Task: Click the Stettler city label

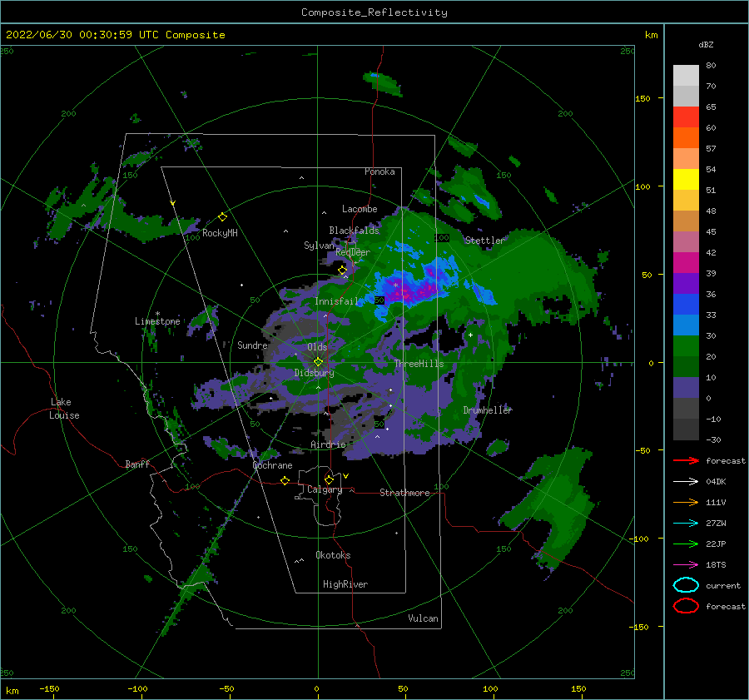Action: 485,241
